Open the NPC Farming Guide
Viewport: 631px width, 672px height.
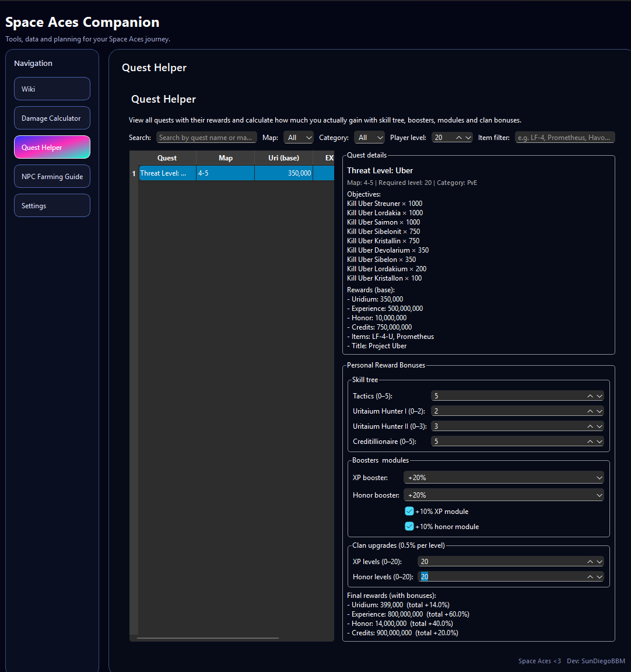(52, 176)
